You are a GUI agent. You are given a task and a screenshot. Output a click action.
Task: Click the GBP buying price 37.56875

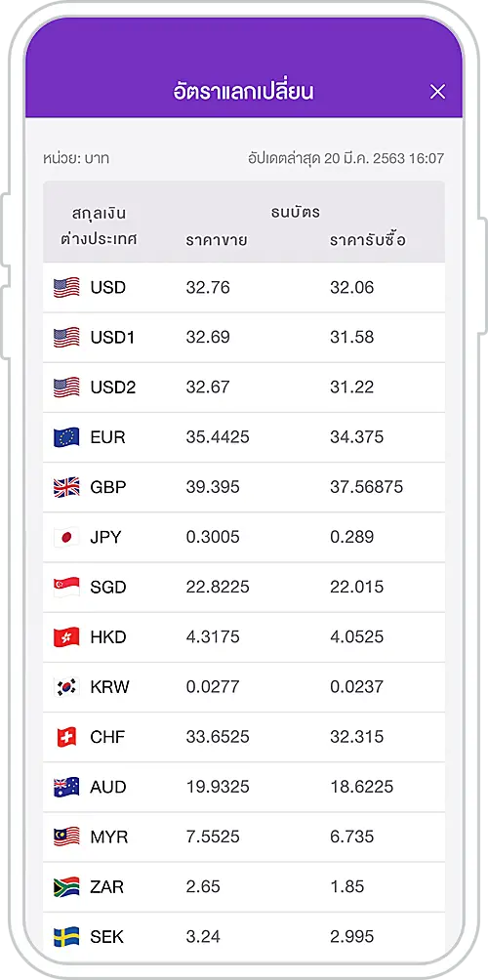[x=366, y=487]
